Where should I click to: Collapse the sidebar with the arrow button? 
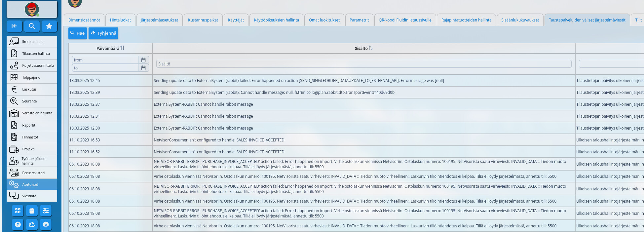(x=14, y=26)
